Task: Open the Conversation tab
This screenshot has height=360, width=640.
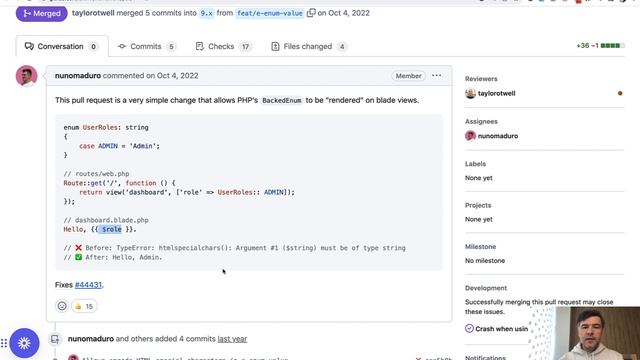Action: click(62, 47)
